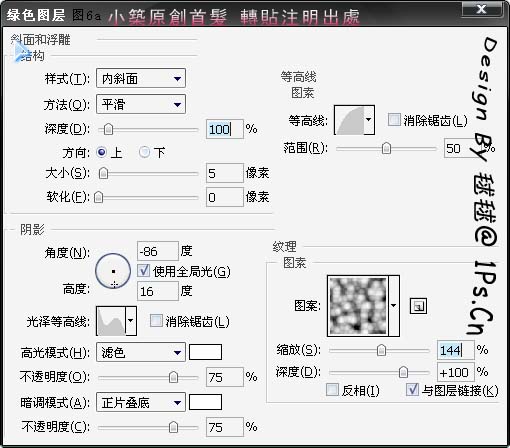The width and height of the screenshot is (510, 448).
Task: Click the range field showing 50
Action: click(x=462, y=148)
